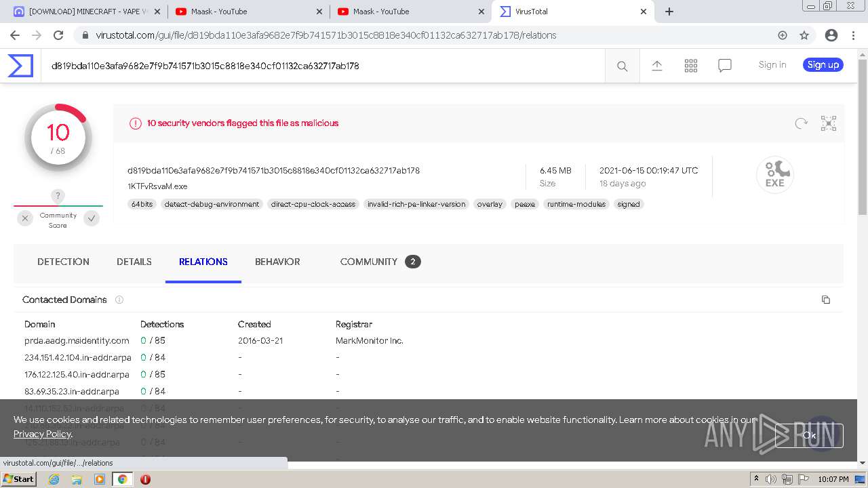The height and width of the screenshot is (488, 868).
Task: Click the invalid-rich-pe-linker-version tag
Action: [416, 204]
